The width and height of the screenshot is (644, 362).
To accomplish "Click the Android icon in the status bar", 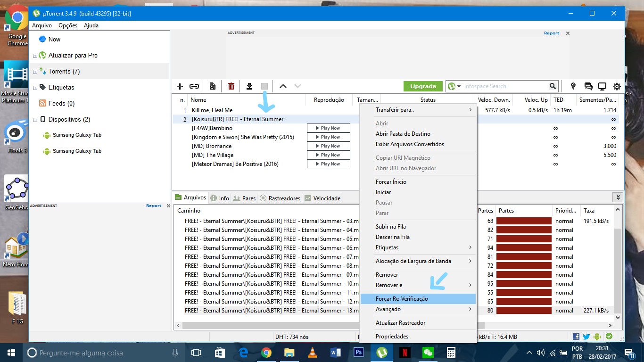I will pyautogui.click(x=597, y=337).
